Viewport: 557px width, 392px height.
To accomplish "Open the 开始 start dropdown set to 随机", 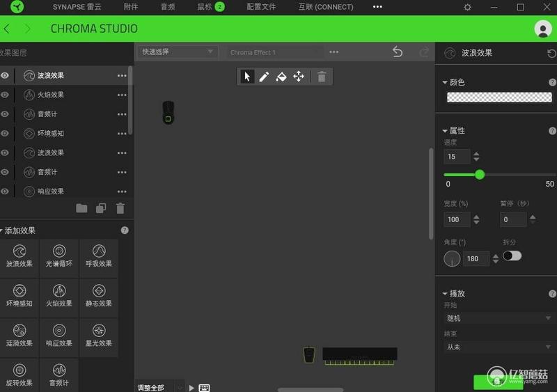I will click(499, 318).
